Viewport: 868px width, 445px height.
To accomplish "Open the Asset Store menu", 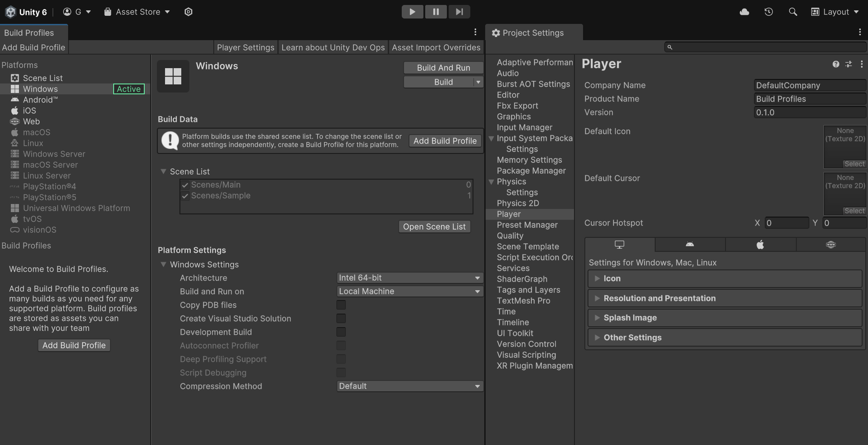I will coord(137,12).
